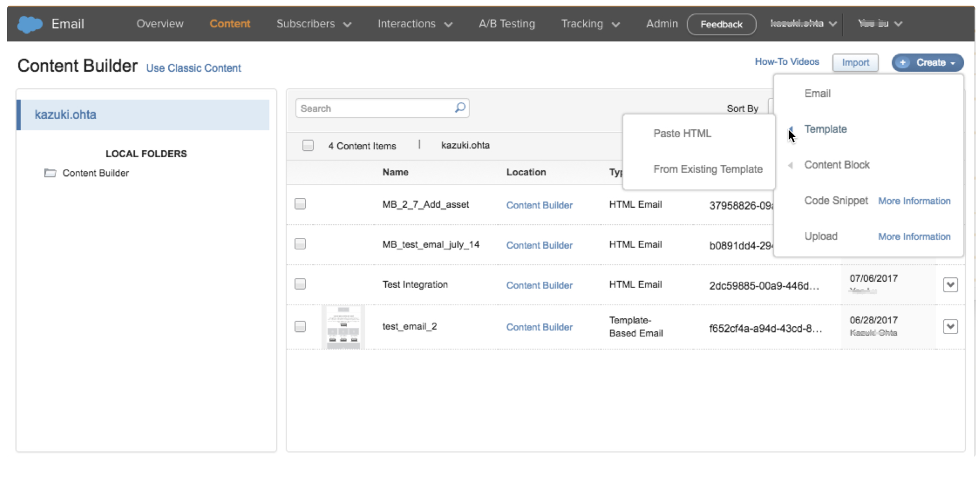This screenshot has width=980, height=477.
Task: Choose Paste HTML from template submenu
Action: coord(682,133)
